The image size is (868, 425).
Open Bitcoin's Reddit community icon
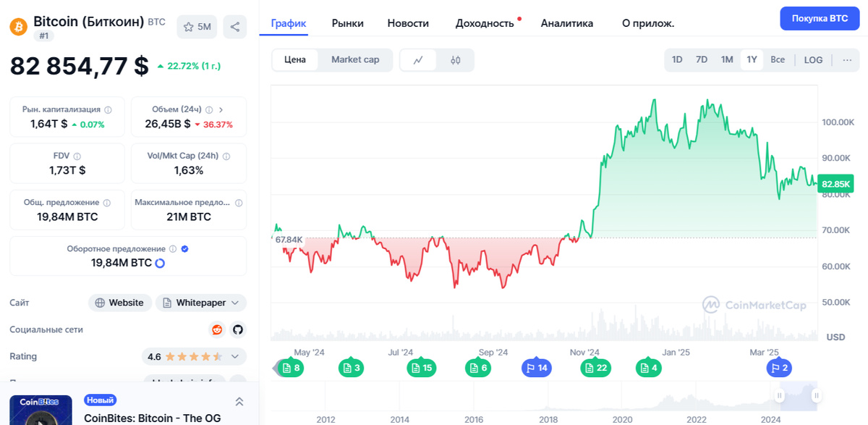pos(216,329)
